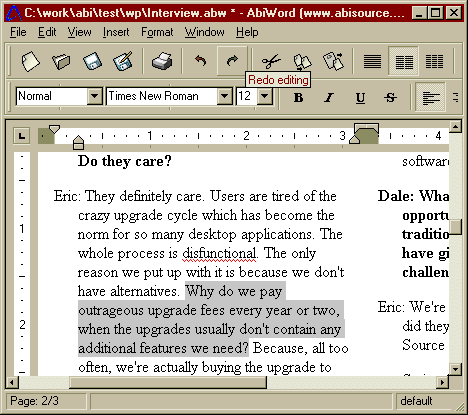Open the Insert menu
This screenshot has width=468, height=415.
[116, 32]
